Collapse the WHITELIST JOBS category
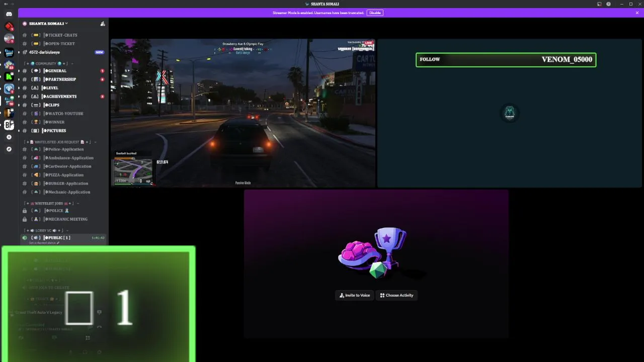The width and height of the screenshot is (644, 362). (52, 204)
